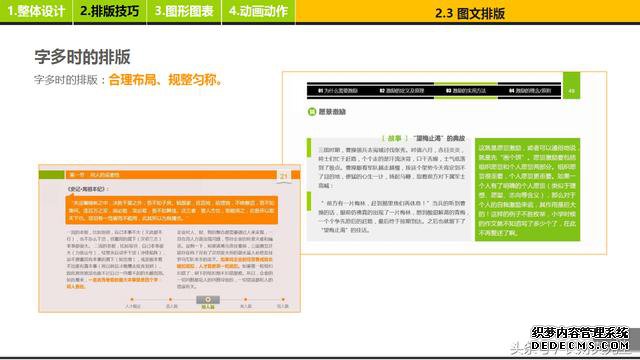Choose tab 04 in the black navigation bar

[x=530, y=91]
